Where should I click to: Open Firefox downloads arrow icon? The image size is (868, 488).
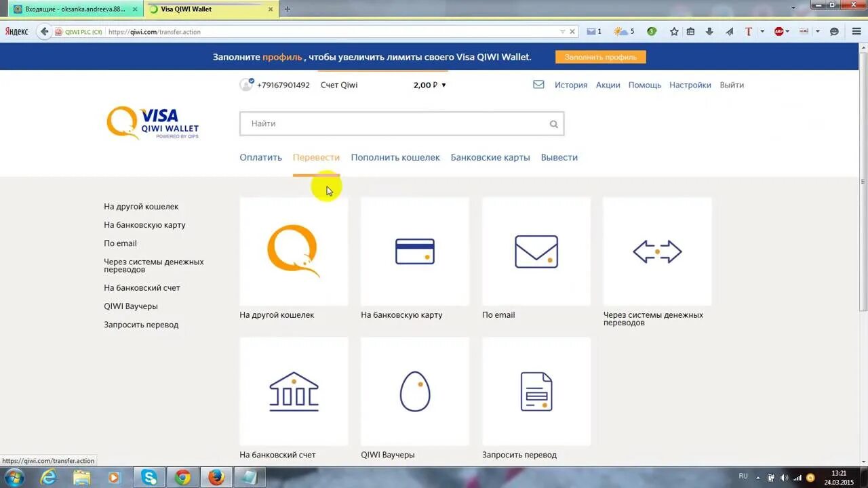[709, 31]
